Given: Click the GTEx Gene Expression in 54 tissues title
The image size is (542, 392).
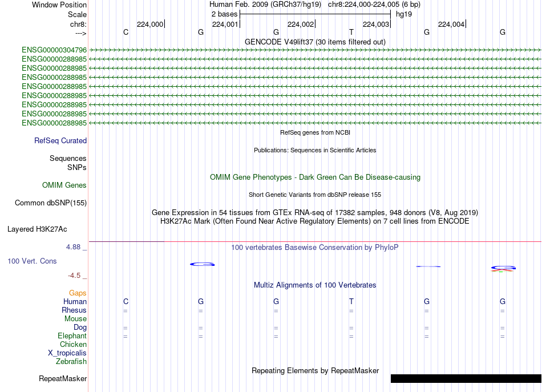Looking at the screenshot, I should pyautogui.click(x=315, y=212).
